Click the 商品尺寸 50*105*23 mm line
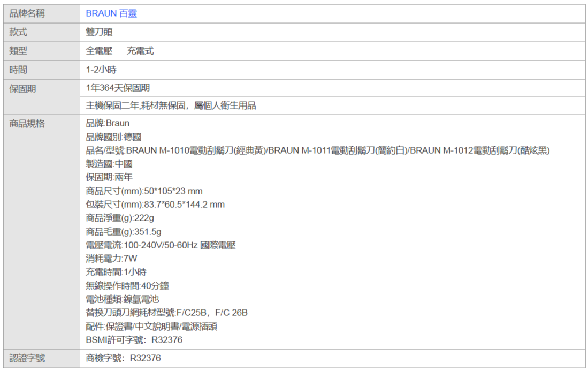Screen dimensions: 588x371 [x=144, y=191]
